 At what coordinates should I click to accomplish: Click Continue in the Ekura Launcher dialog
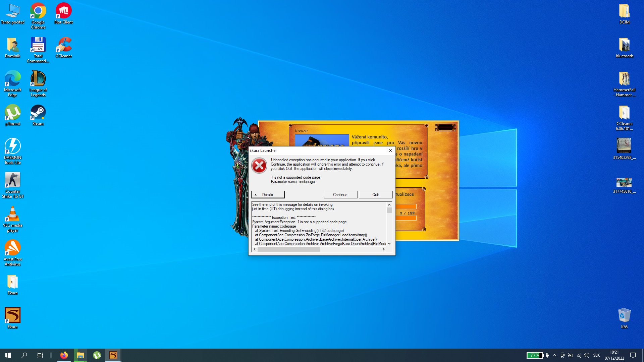pyautogui.click(x=340, y=195)
